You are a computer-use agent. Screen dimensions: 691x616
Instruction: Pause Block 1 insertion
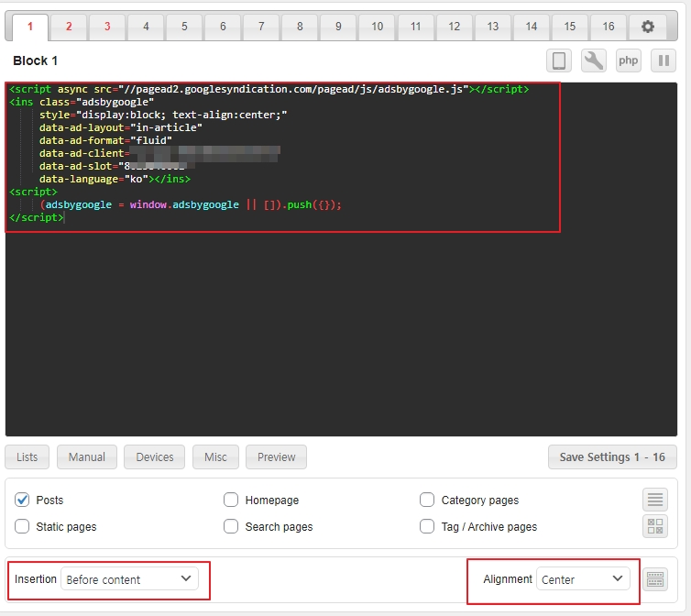pyautogui.click(x=664, y=60)
